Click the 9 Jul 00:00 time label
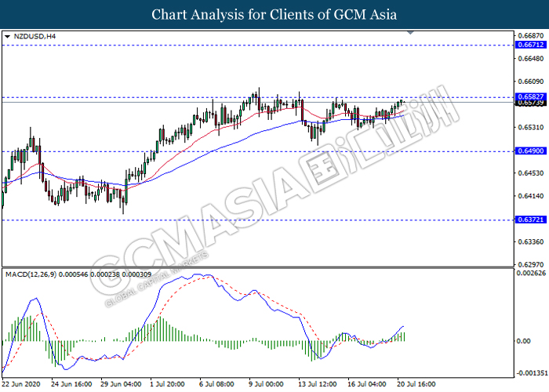 pos(266,384)
